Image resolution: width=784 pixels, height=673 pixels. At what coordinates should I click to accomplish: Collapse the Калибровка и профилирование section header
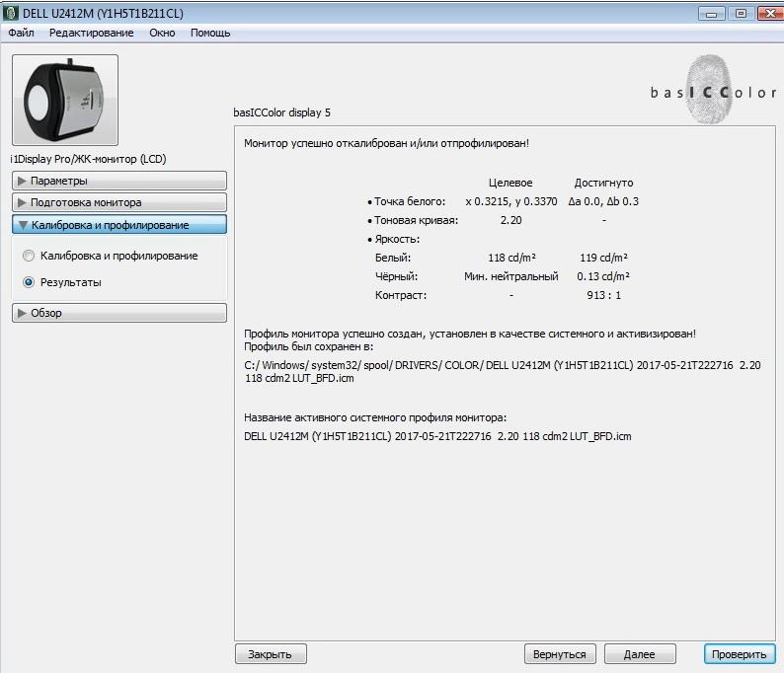[x=119, y=224]
